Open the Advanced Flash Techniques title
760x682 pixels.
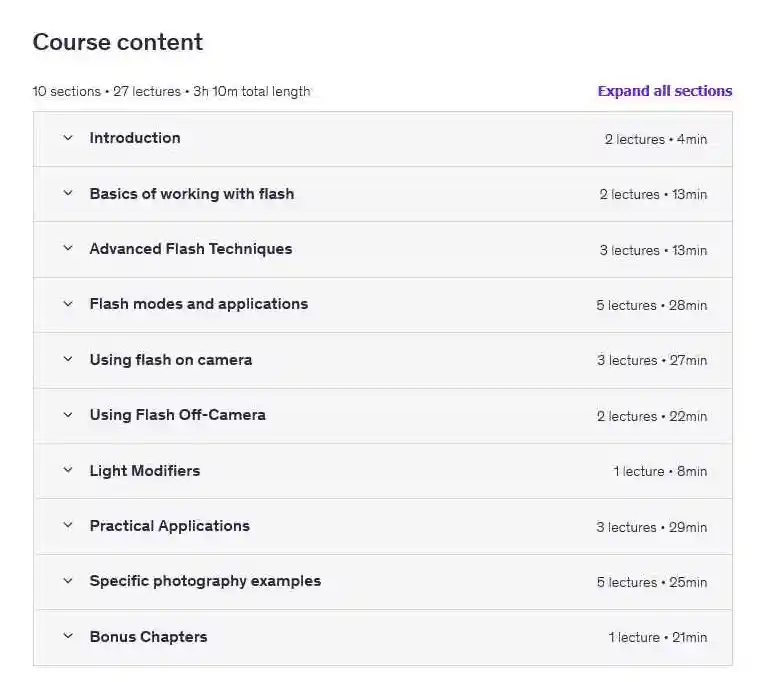point(191,249)
